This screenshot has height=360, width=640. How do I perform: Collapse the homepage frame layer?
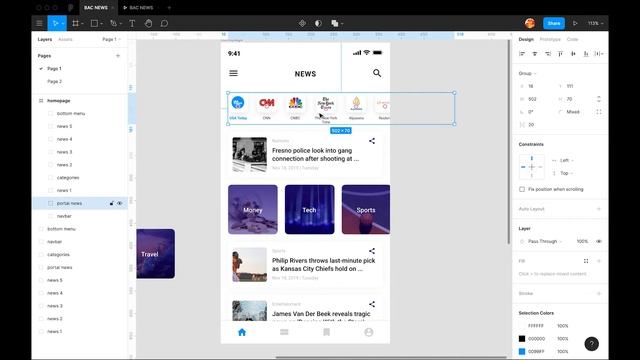[x=41, y=100]
